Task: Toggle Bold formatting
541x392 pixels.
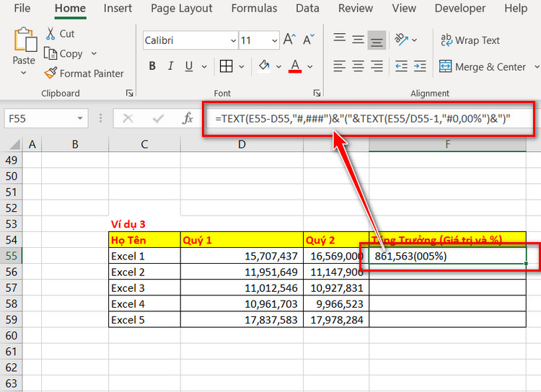Action: click(x=152, y=66)
